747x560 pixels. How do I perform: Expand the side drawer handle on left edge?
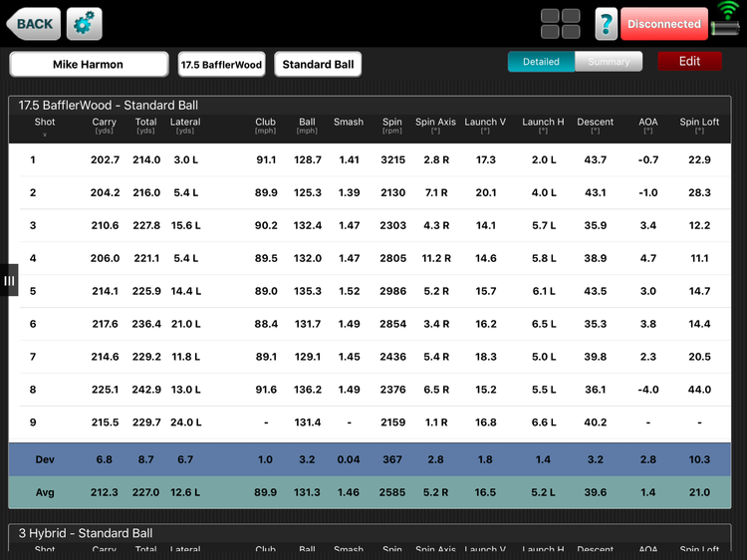click(x=9, y=280)
